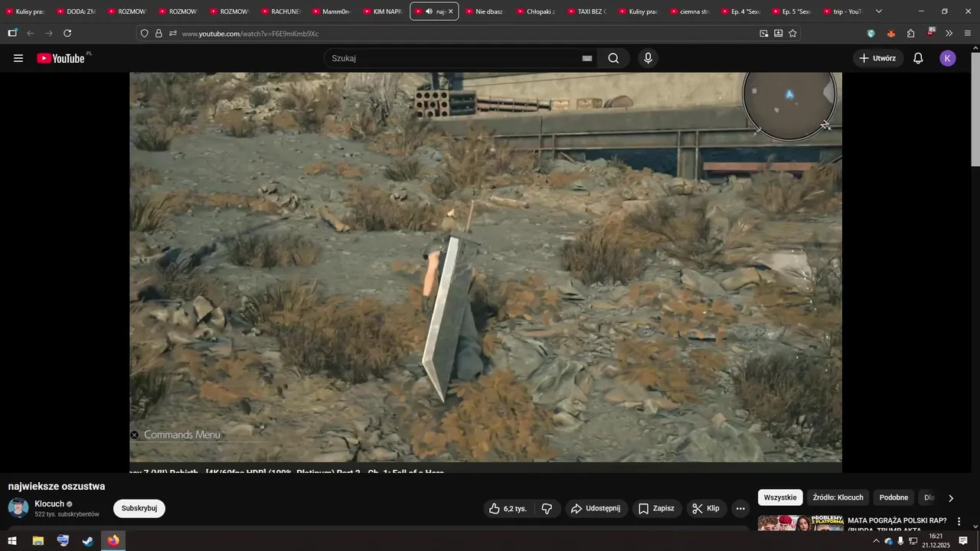Create a clip with Klip button
This screenshot has height=551, width=980.
click(706, 508)
